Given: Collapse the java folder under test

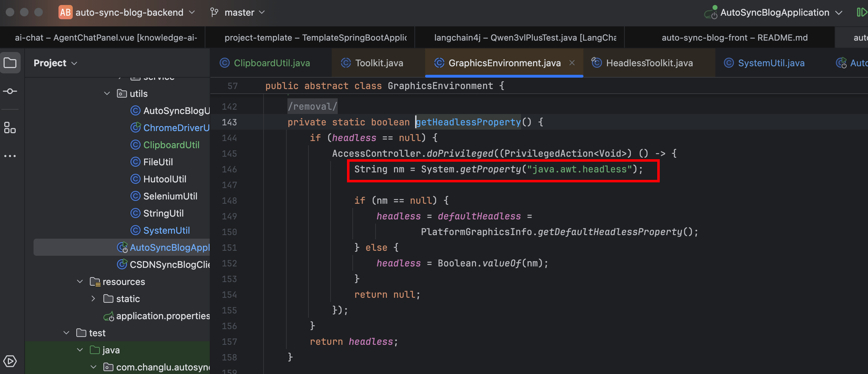Looking at the screenshot, I should click(x=80, y=350).
